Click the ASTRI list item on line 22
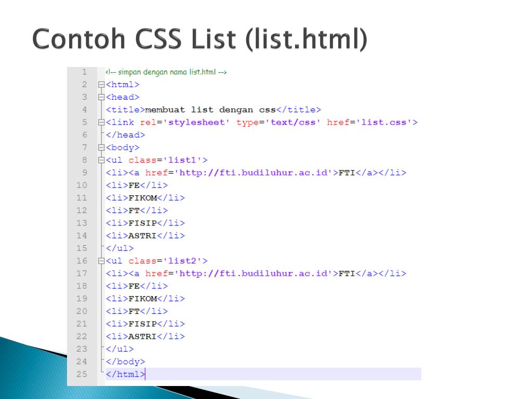 145,337
